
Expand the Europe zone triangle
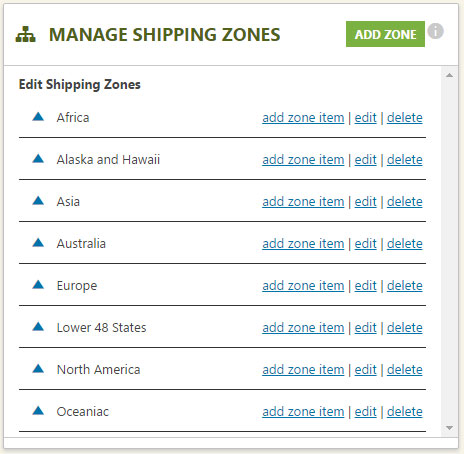tap(38, 284)
